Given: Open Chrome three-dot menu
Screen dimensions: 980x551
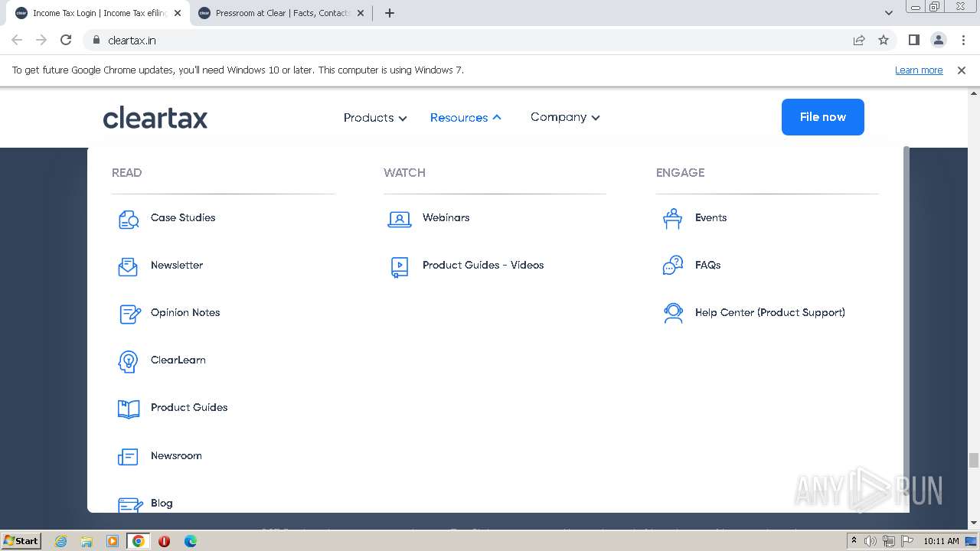Looking at the screenshot, I should coord(963,40).
